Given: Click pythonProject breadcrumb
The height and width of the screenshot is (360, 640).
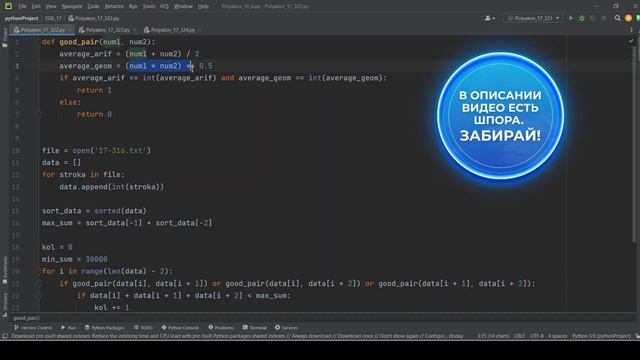Looking at the screenshot, I should pos(21,18).
